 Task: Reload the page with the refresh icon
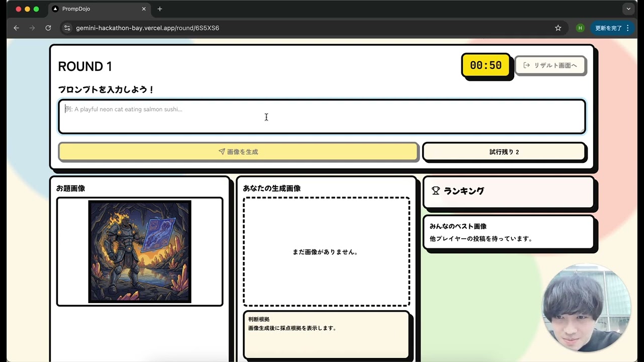(x=48, y=28)
